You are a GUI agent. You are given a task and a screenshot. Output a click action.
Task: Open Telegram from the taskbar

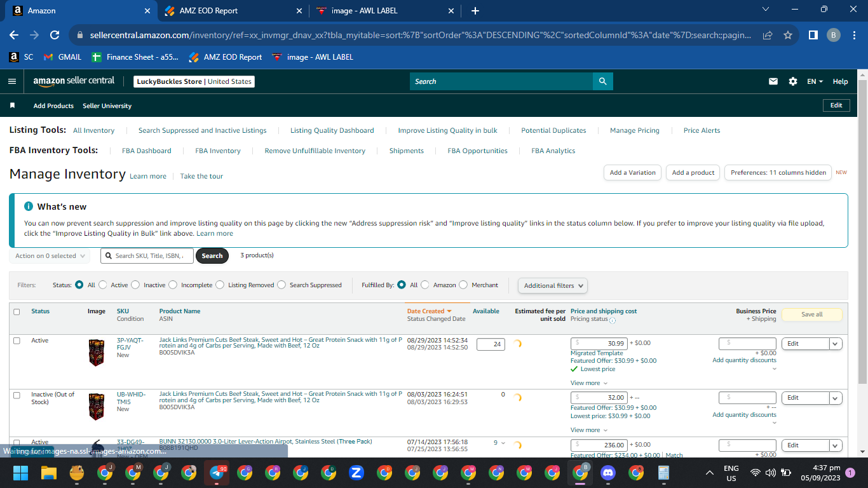click(x=217, y=473)
